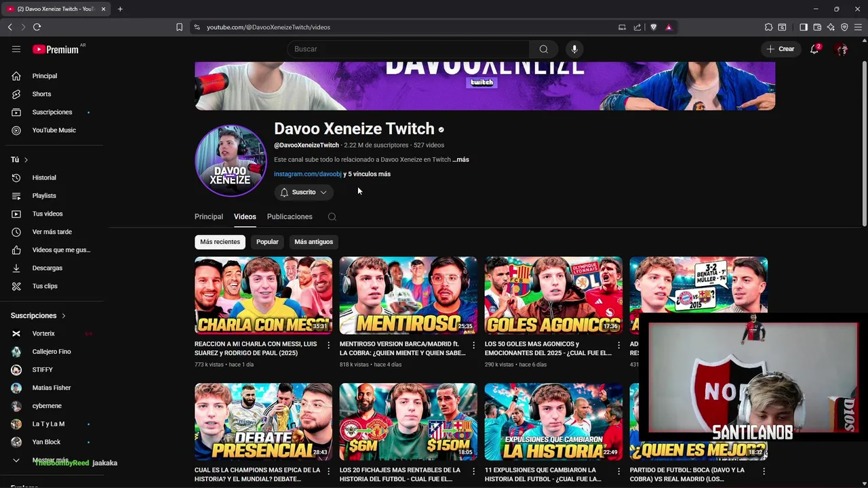This screenshot has width=868, height=488.
Task: Open new browser tab
Action: [x=120, y=9]
